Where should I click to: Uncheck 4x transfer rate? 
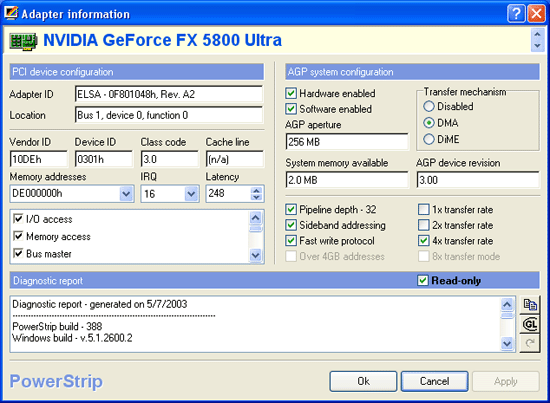[423, 241]
